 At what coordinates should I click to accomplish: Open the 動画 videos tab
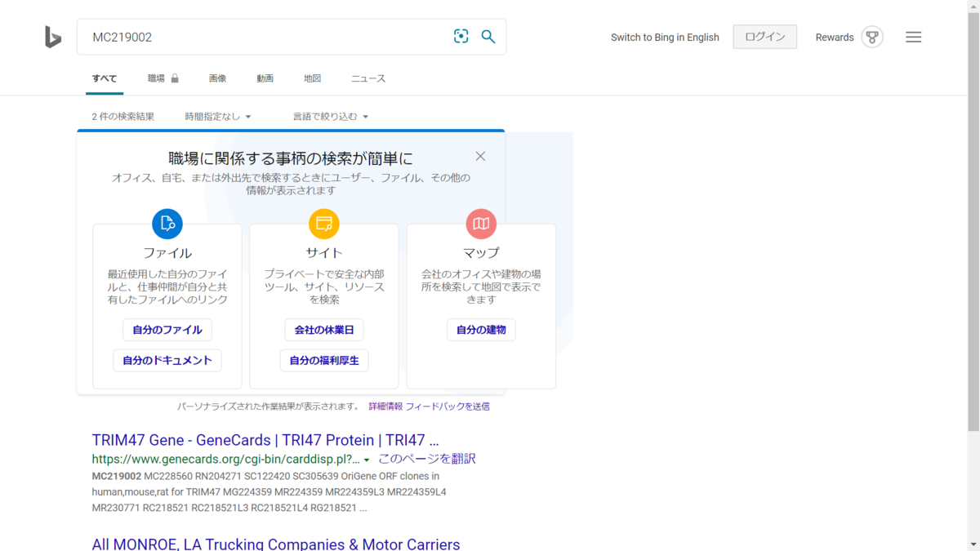click(x=265, y=78)
